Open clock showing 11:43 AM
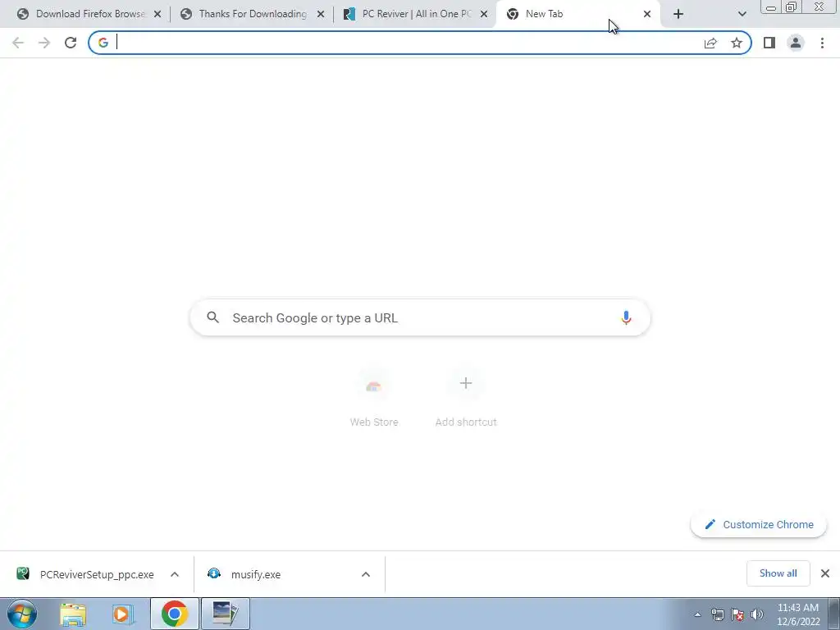This screenshot has height=630, width=840. [x=798, y=614]
